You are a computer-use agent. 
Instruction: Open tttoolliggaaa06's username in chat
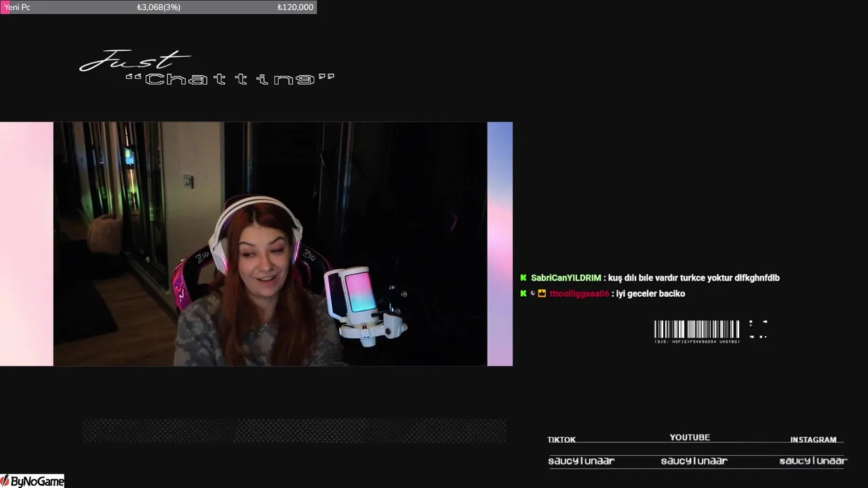579,293
